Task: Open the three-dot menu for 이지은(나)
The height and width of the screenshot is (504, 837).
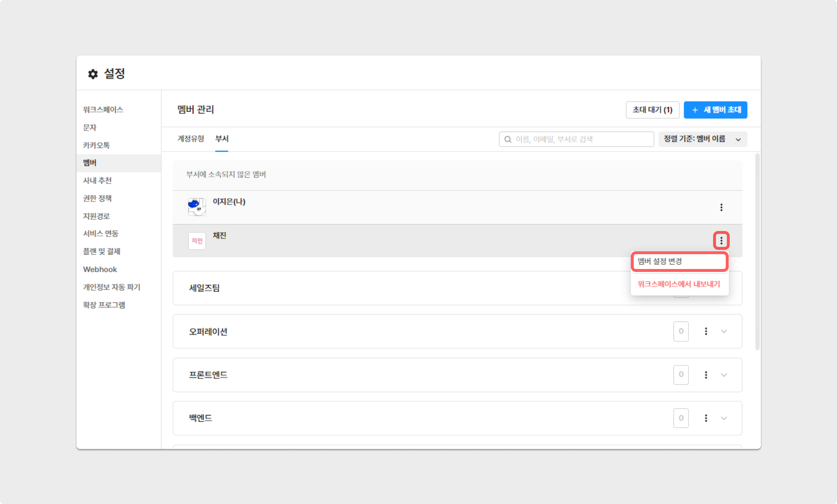Action: pos(721,207)
